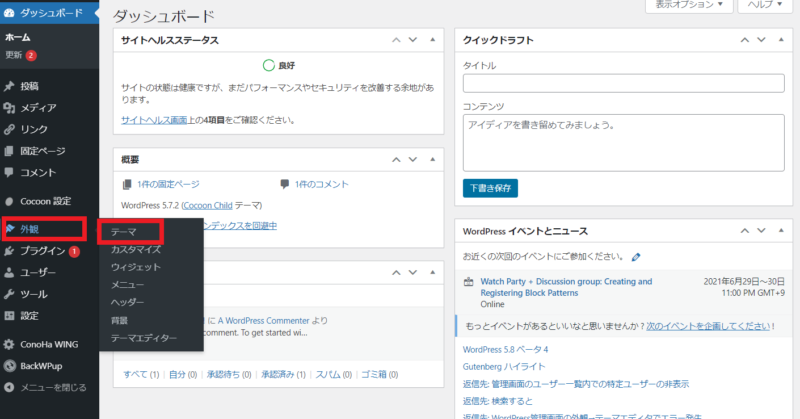Image resolution: width=800 pixels, height=419 pixels.
Task: Select メニュー in the 外観 submenu
Action: point(128,285)
